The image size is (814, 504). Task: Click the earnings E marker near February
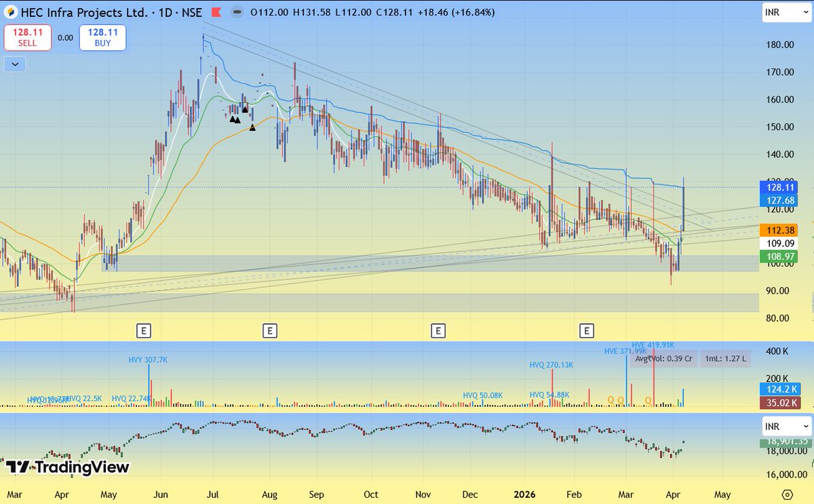586,331
